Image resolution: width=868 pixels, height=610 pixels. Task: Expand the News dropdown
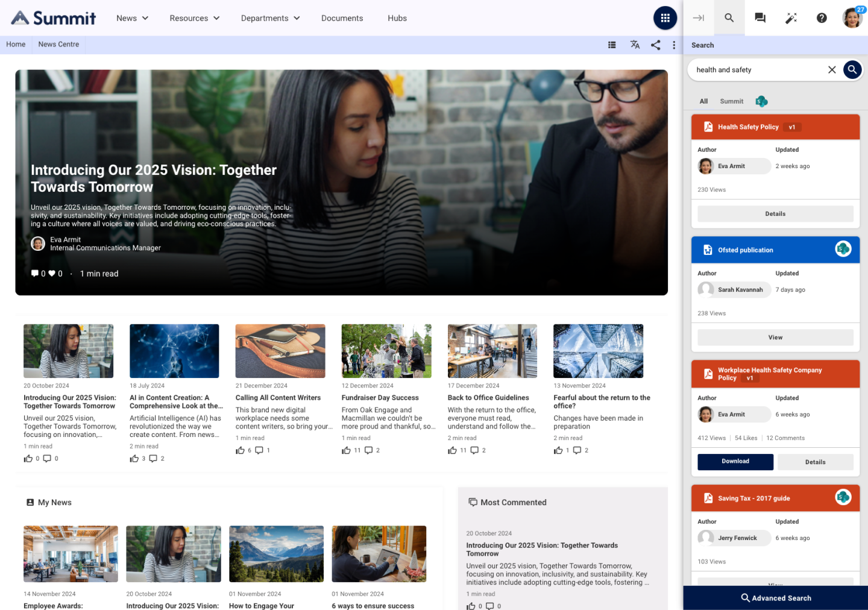point(132,18)
